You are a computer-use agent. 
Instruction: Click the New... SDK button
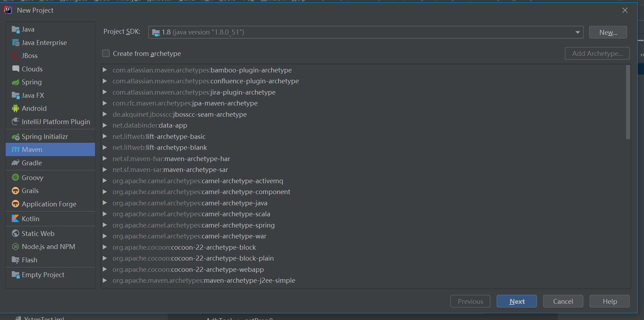coord(608,32)
